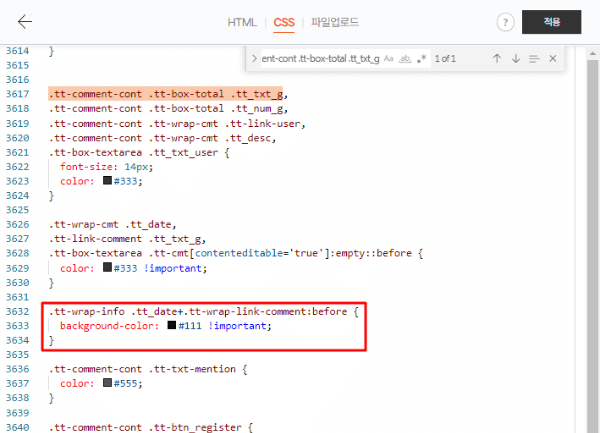Jump to previous match with up arrow

click(x=497, y=59)
